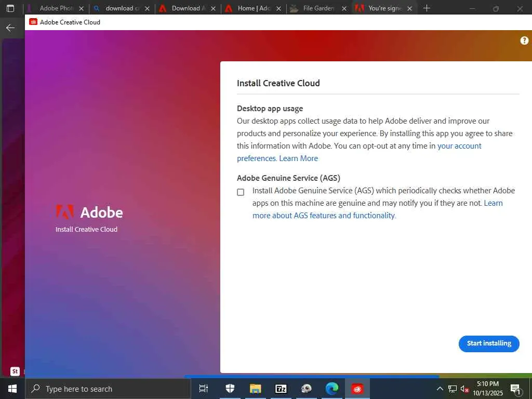Switch to the download search browser tab

122,8
